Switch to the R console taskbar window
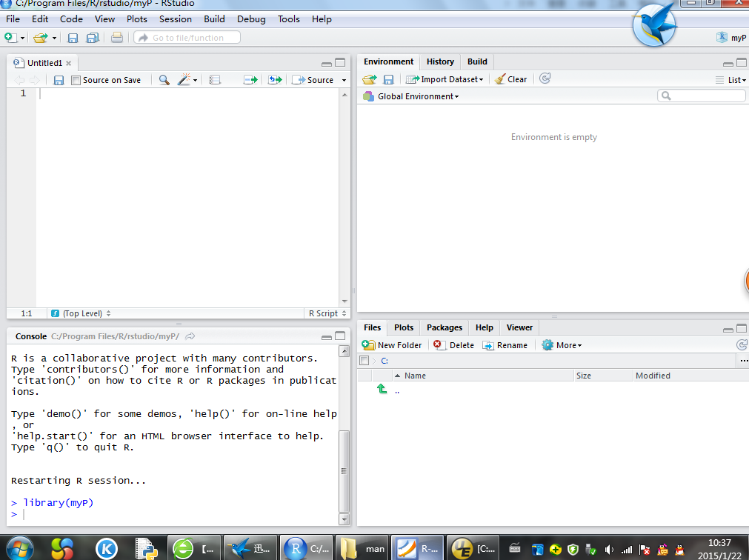 [307, 549]
